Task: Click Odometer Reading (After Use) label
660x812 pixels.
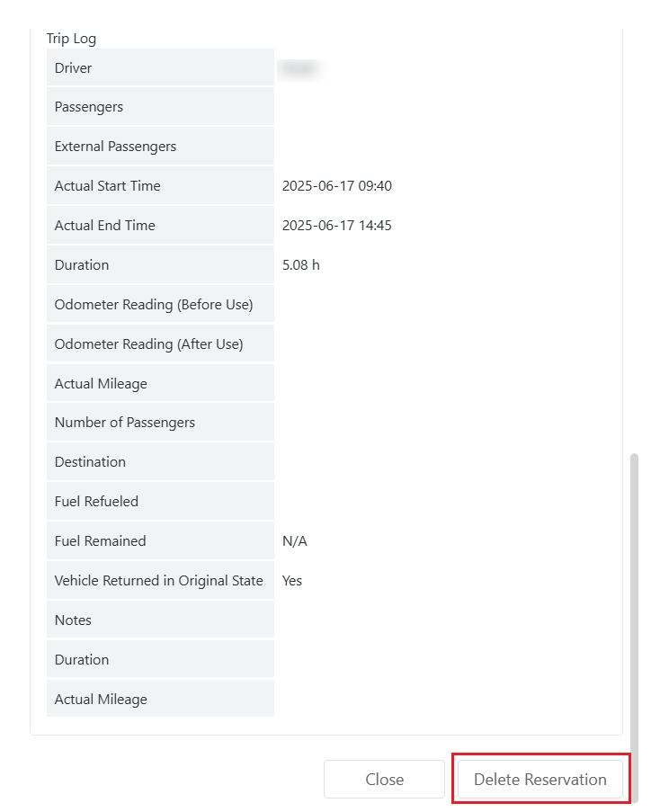Action: click(148, 344)
